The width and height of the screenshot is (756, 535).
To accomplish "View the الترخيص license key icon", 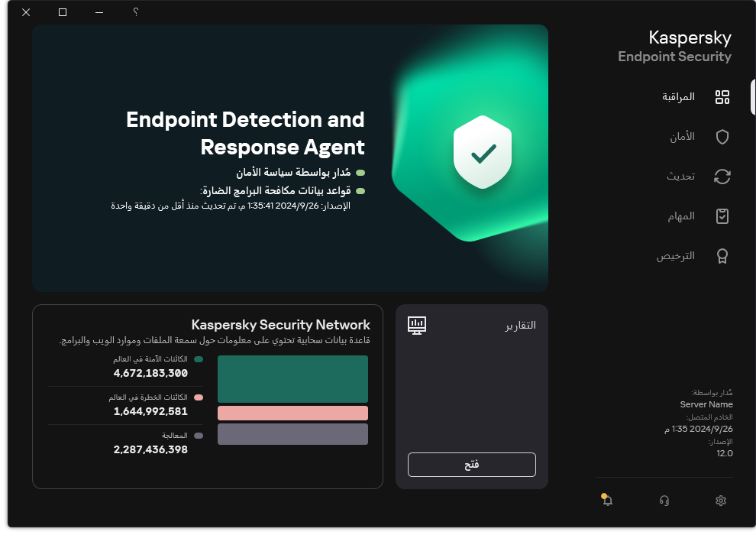I will click(722, 256).
